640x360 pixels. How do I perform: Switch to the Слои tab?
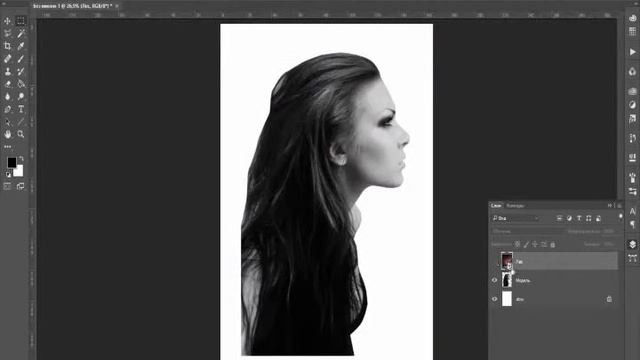(496, 206)
